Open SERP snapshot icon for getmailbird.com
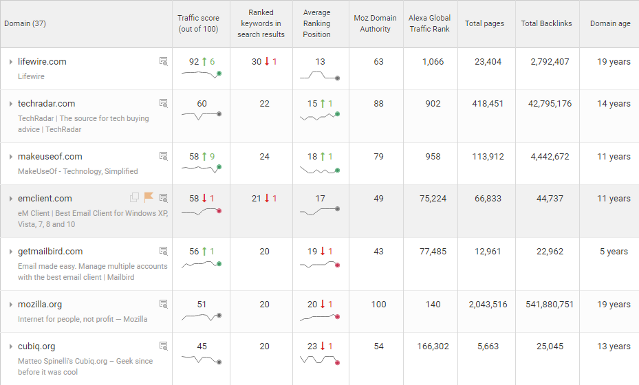Image resolution: width=639 pixels, height=385 pixels. [x=163, y=251]
